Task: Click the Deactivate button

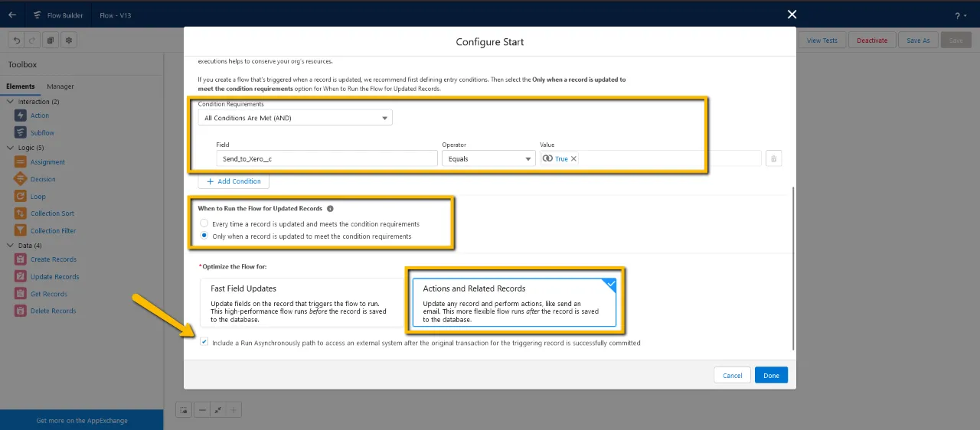Action: [x=872, y=41]
